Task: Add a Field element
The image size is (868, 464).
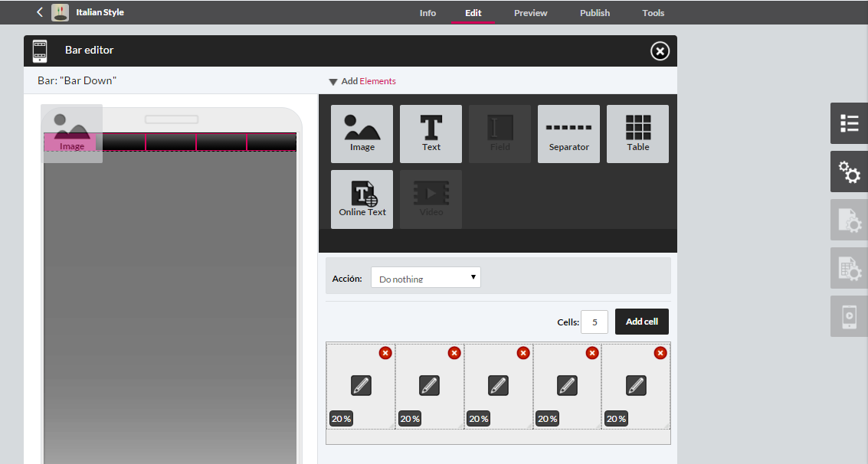Action: (x=500, y=134)
